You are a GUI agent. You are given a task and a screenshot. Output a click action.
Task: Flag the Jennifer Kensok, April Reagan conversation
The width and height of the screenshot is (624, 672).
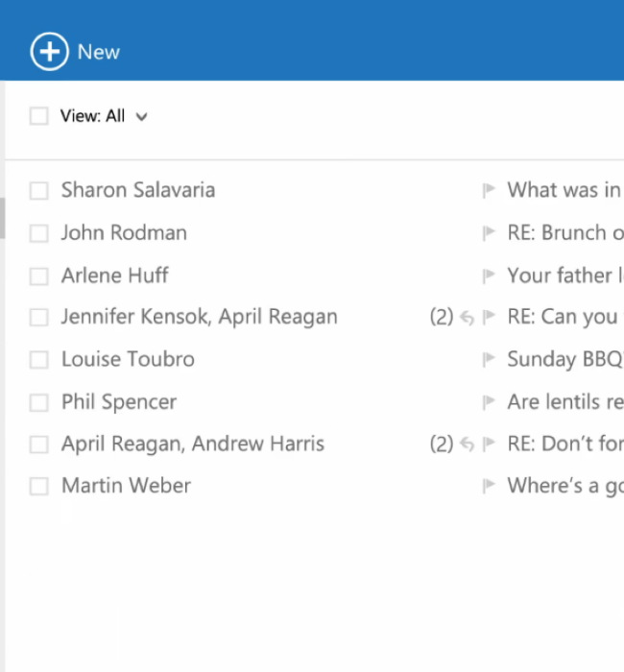(489, 317)
